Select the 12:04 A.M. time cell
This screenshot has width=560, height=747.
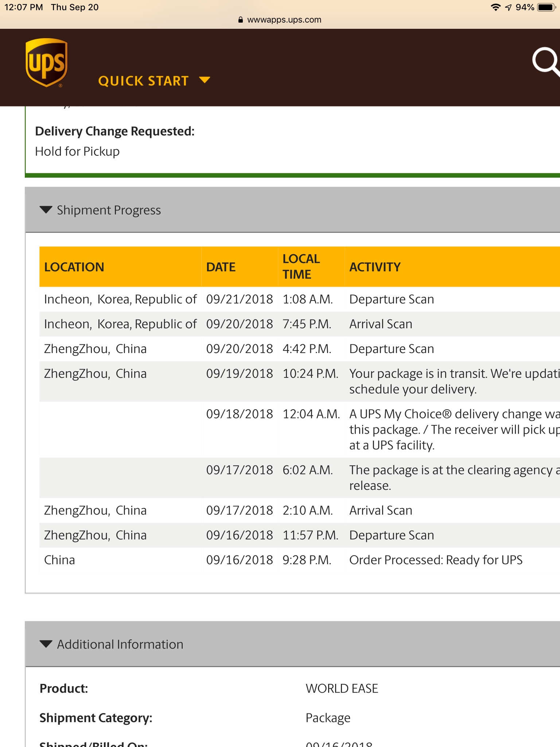click(311, 414)
